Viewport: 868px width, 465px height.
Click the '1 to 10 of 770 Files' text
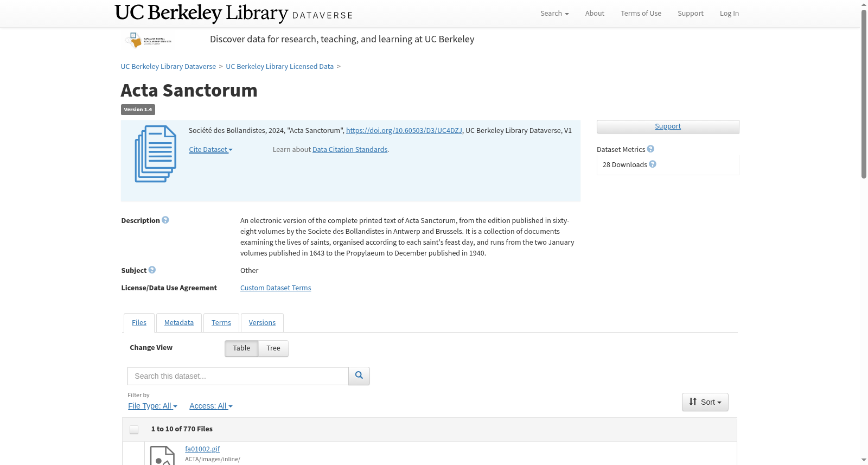[182, 429]
